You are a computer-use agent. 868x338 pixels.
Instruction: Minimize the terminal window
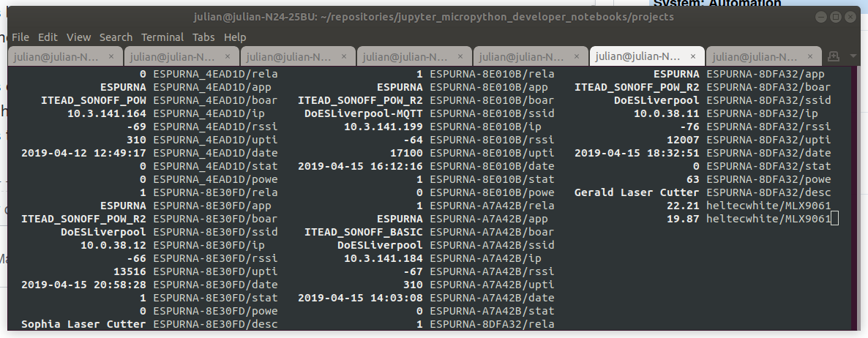tap(822, 17)
